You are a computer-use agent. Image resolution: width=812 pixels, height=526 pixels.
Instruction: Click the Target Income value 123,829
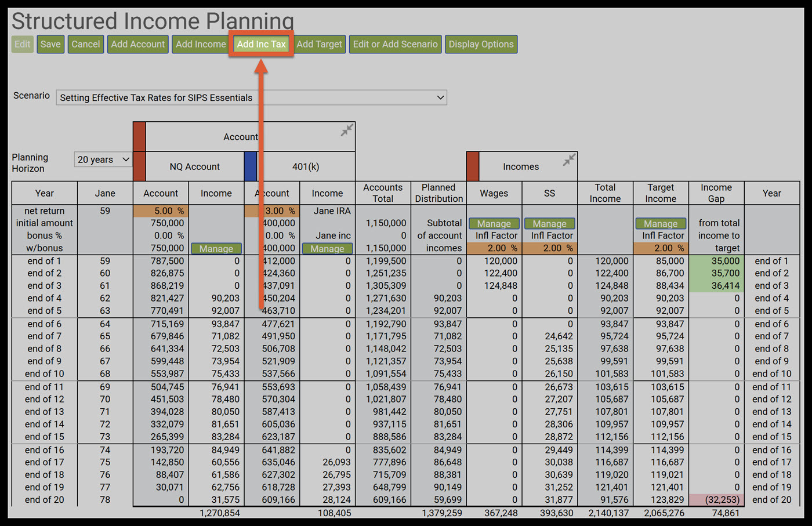(668, 500)
